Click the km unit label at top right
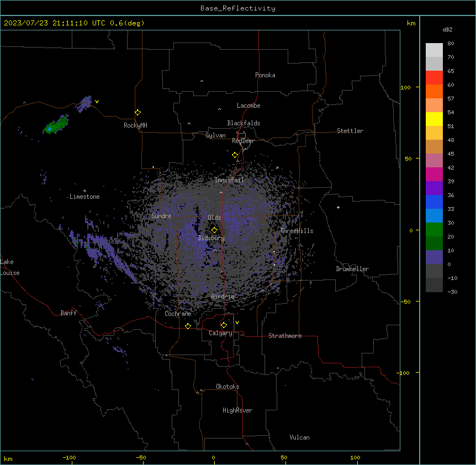Viewport: 476px width, 465px height. (411, 23)
